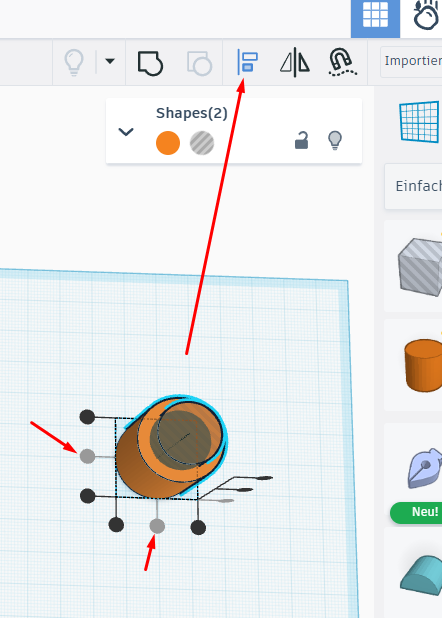Click the green Neu! badge

[x=416, y=512]
